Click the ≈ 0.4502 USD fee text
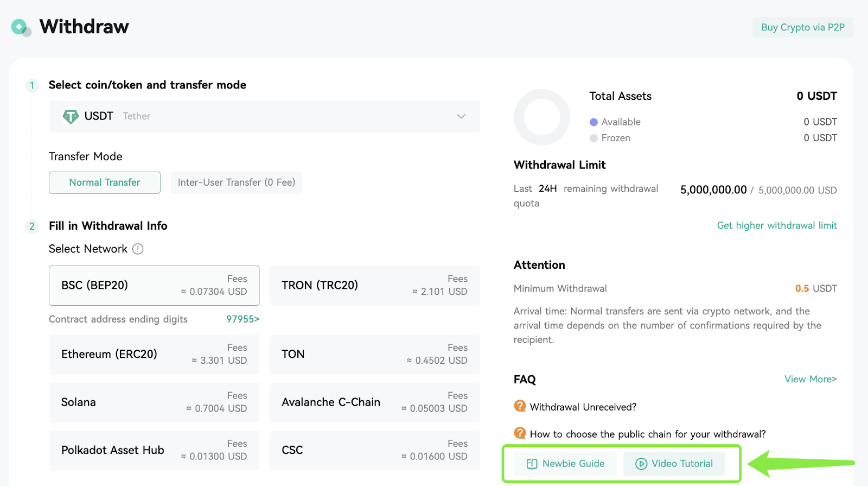The image size is (868, 486). [x=437, y=361]
